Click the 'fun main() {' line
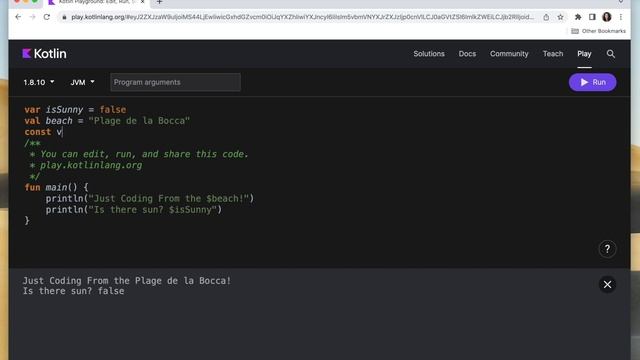 (x=56, y=187)
